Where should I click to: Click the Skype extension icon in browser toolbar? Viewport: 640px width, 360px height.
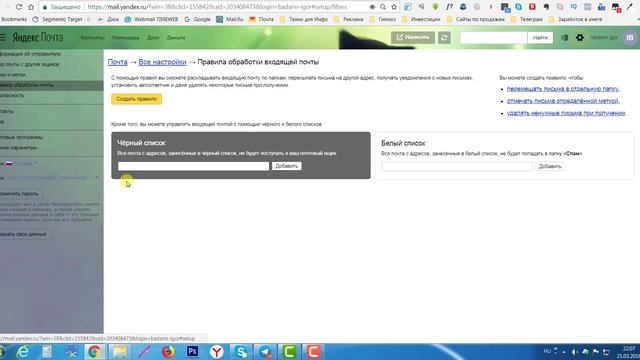(x=518, y=7)
